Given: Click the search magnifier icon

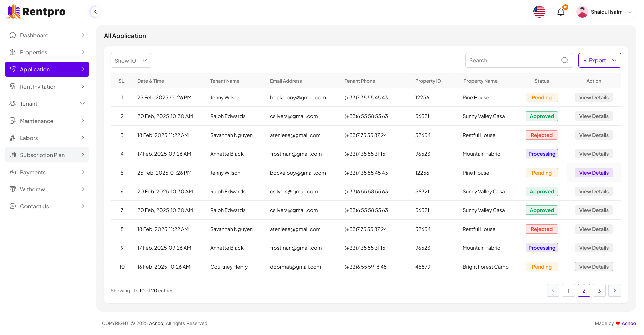Looking at the screenshot, I should (x=565, y=60).
